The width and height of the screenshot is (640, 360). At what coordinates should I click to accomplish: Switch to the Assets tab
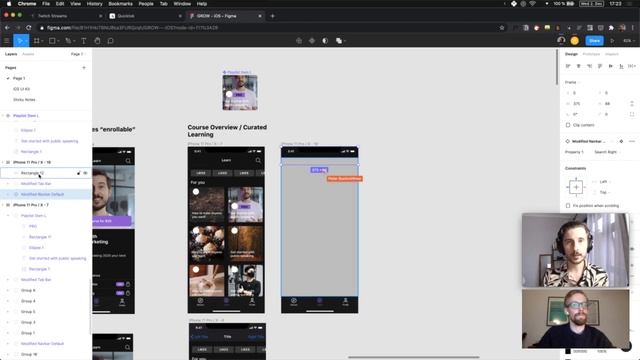pyautogui.click(x=28, y=54)
